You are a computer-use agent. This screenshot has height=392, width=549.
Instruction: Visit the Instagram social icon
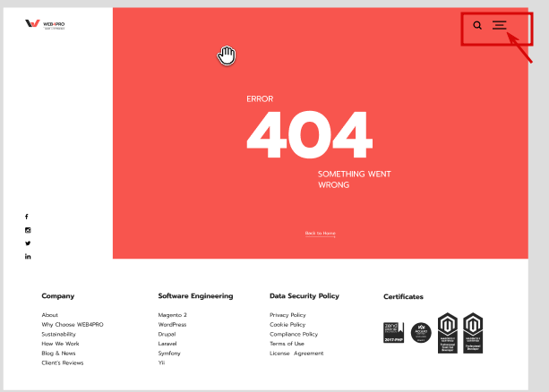tap(28, 230)
